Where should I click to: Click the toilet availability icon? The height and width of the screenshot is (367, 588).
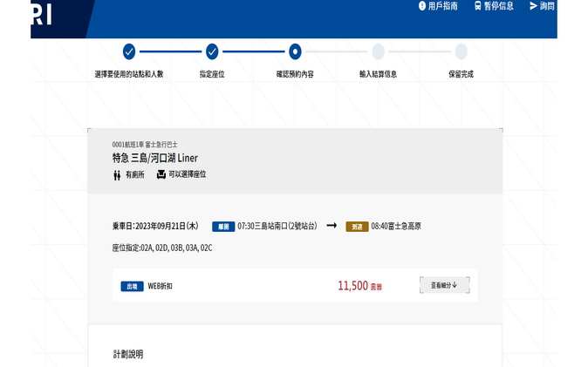coord(117,175)
